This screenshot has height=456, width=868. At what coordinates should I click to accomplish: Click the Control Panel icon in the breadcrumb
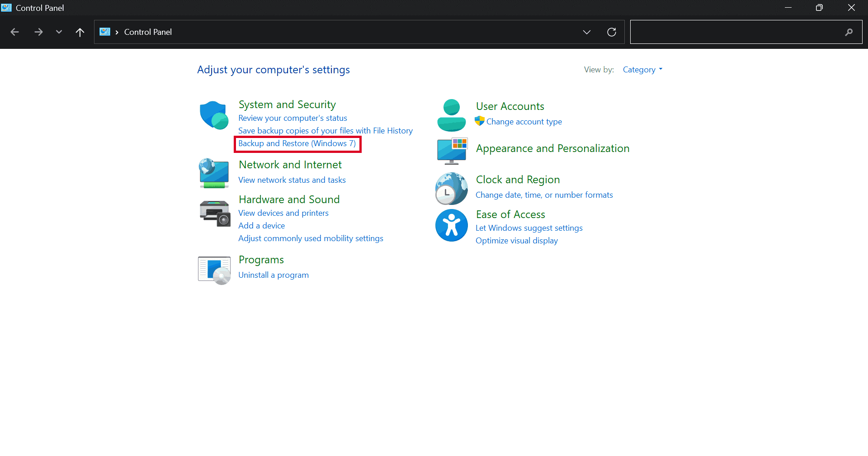105,32
